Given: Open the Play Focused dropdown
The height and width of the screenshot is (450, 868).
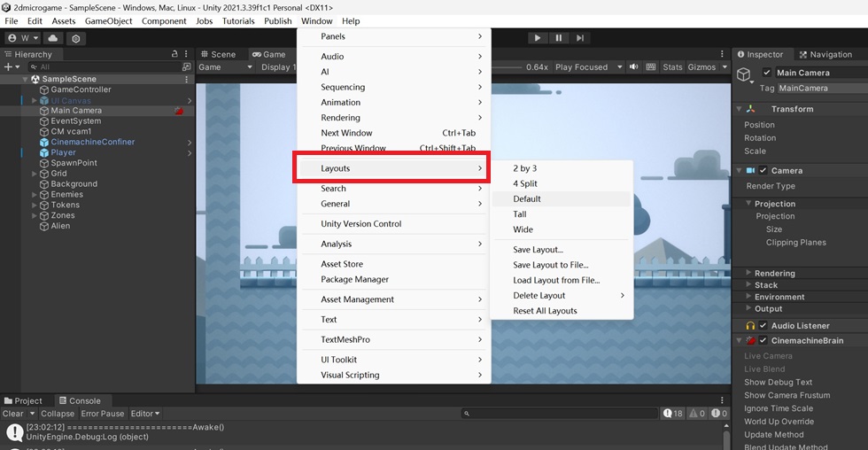Looking at the screenshot, I should tap(588, 67).
